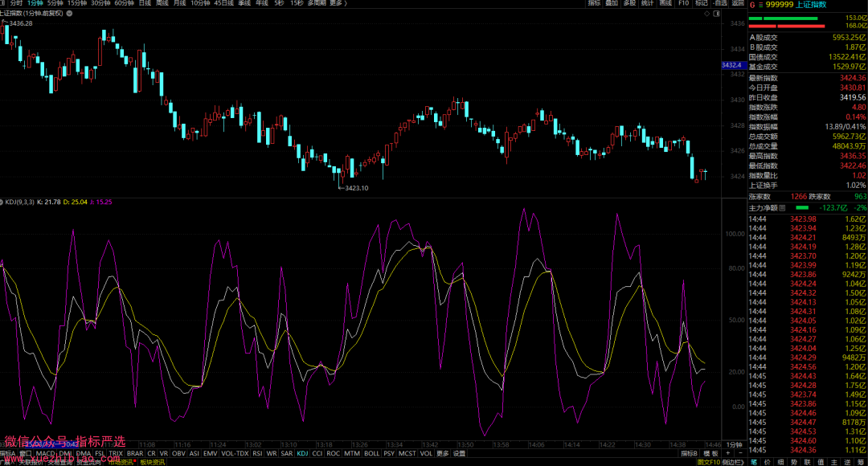Open the 统计 statistics tool
The image size is (868, 466).
[x=647, y=2]
